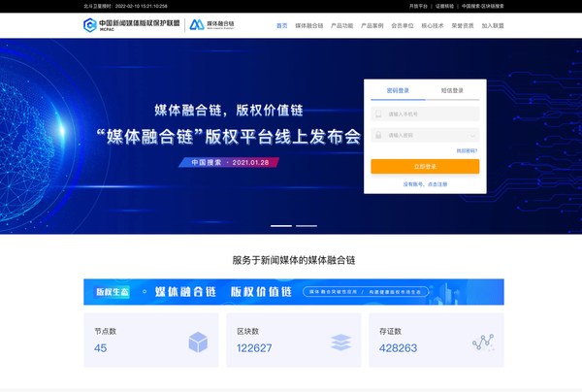Select the 会员单位 navigation item
The width and height of the screenshot is (582, 392).
pos(402,25)
